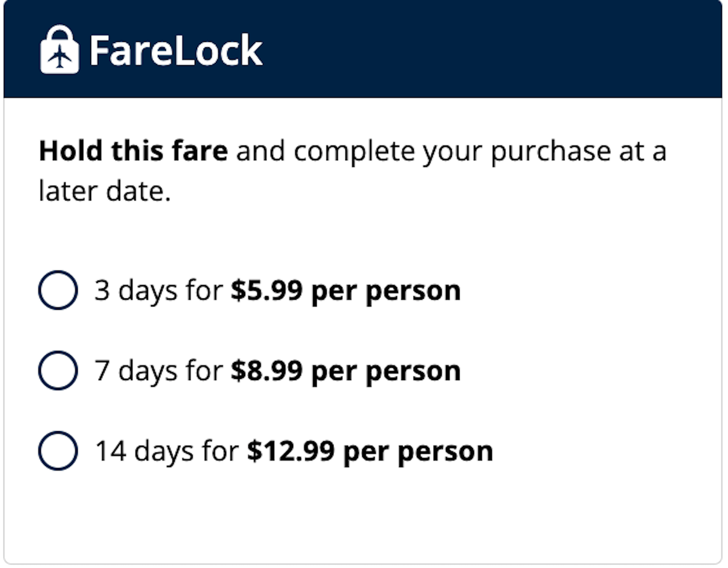728x568 pixels.
Task: Click the bolded Hold this fare text
Action: 132,150
